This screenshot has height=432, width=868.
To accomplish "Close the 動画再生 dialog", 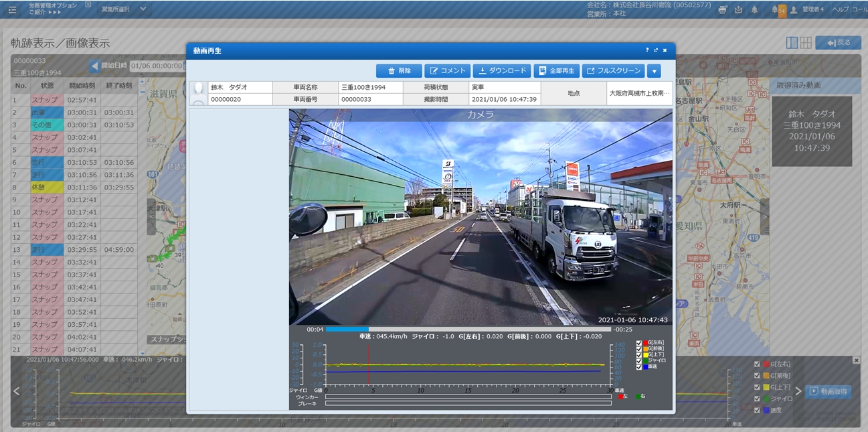I will 665,50.
